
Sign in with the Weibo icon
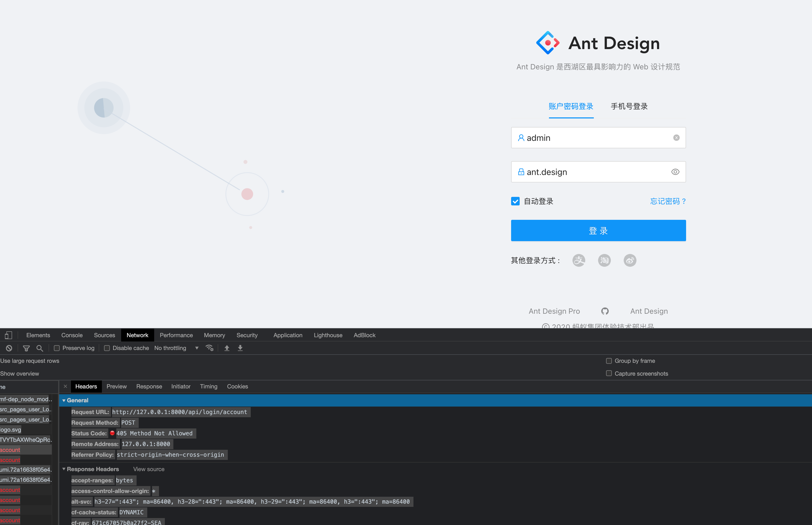[x=630, y=260]
